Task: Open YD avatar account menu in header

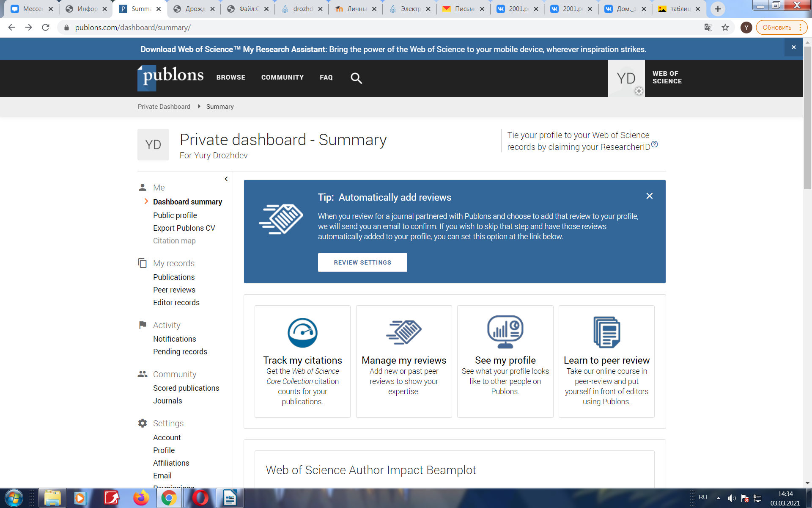Action: click(626, 78)
